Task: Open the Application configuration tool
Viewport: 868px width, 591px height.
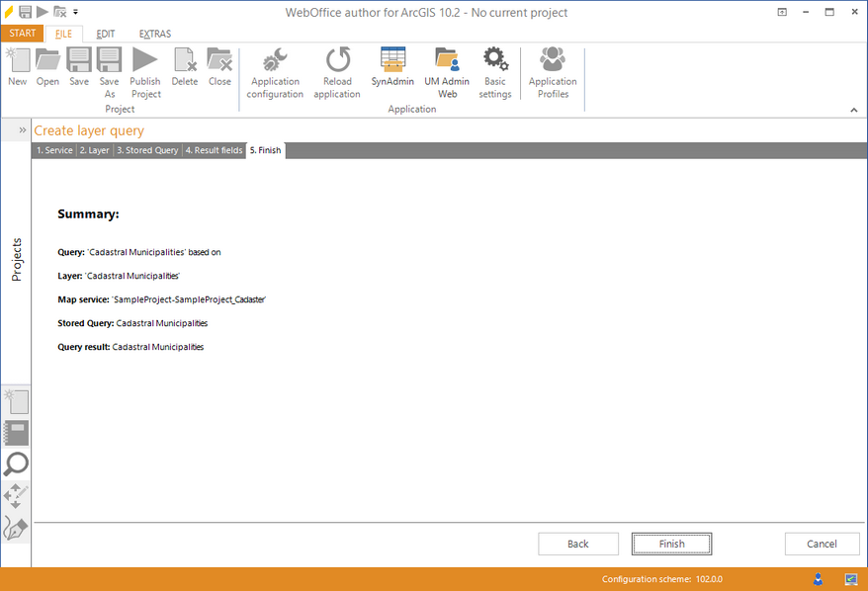Action: 274,71
